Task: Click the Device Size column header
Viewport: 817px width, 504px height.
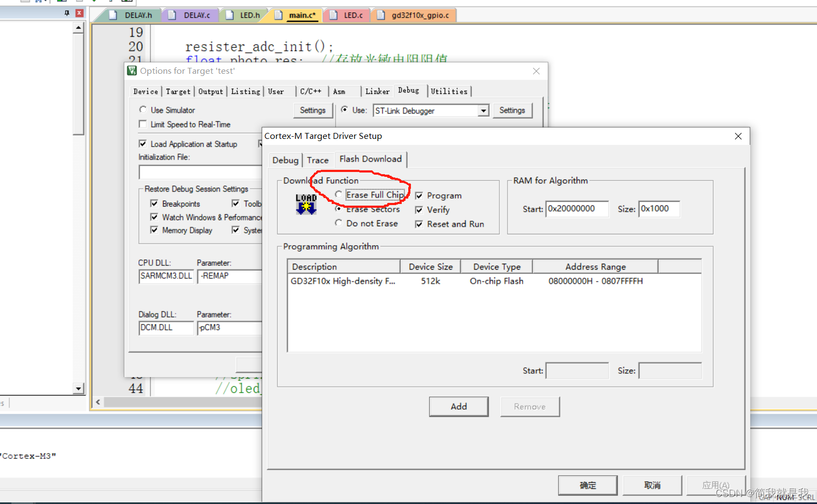Action: [x=430, y=266]
